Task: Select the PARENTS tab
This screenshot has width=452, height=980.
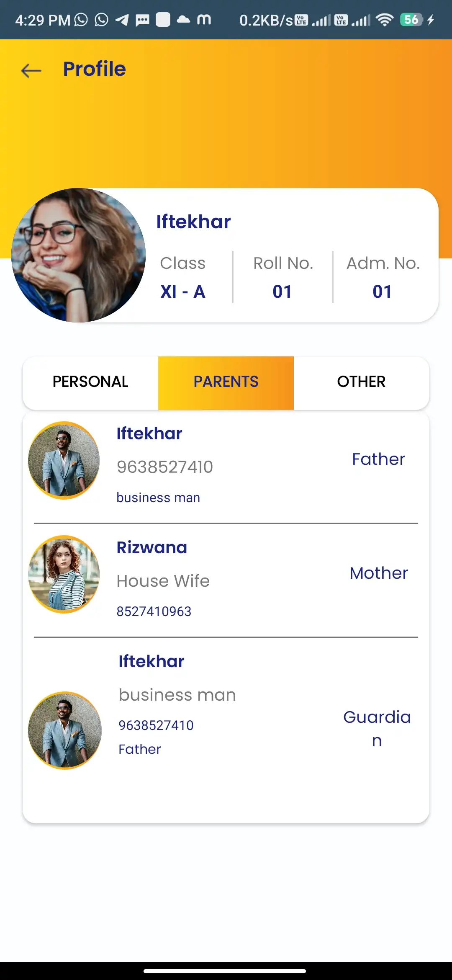Action: click(226, 382)
